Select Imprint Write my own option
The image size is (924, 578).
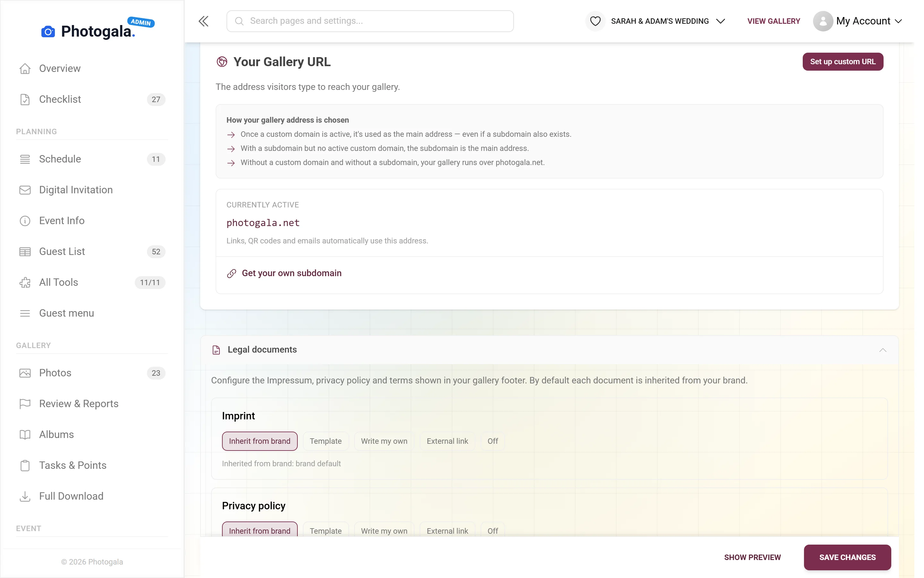point(384,441)
